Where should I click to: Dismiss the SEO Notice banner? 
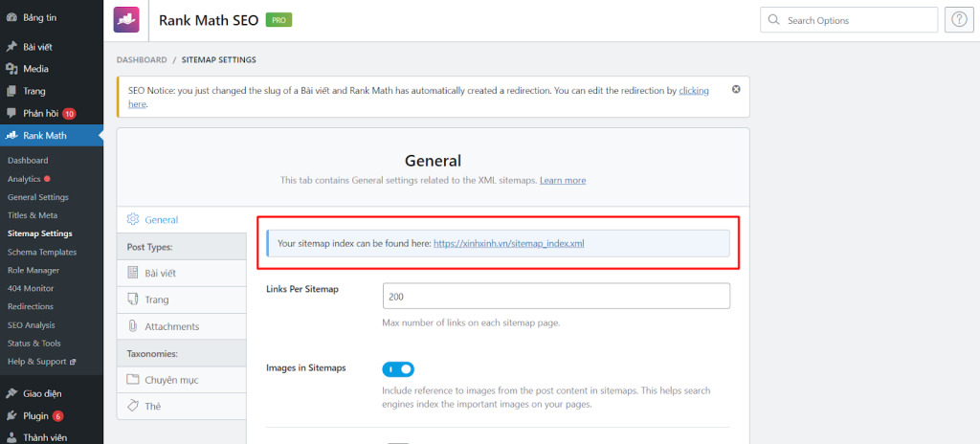point(736,89)
